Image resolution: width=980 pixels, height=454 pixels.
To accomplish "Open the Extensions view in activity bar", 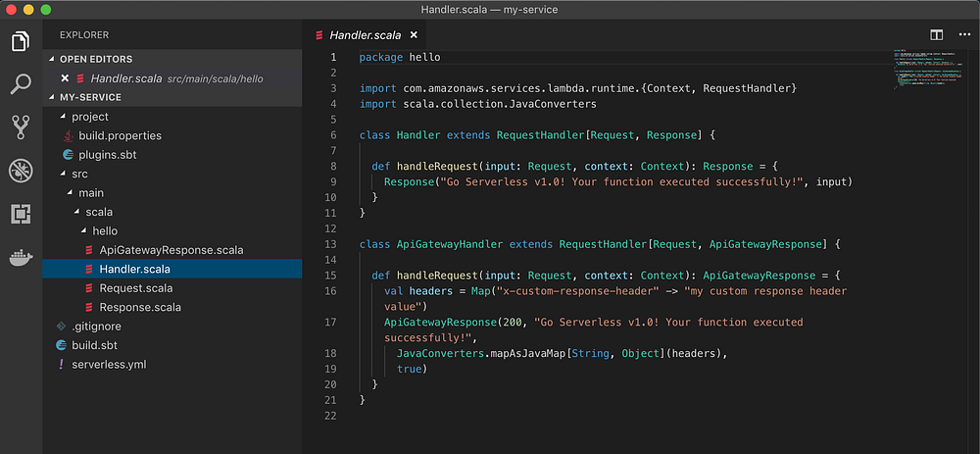I will [x=21, y=214].
